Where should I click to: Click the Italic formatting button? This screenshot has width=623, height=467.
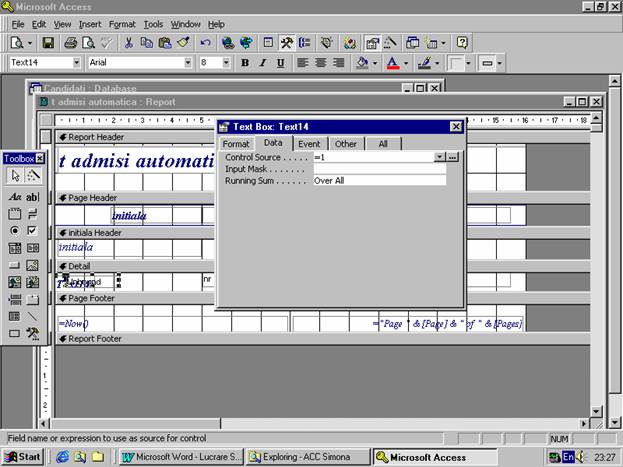pyautogui.click(x=263, y=63)
